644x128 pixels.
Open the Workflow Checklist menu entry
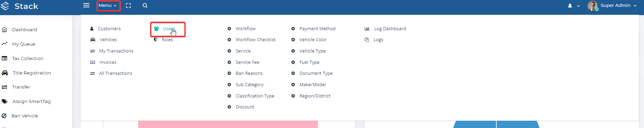click(255, 40)
